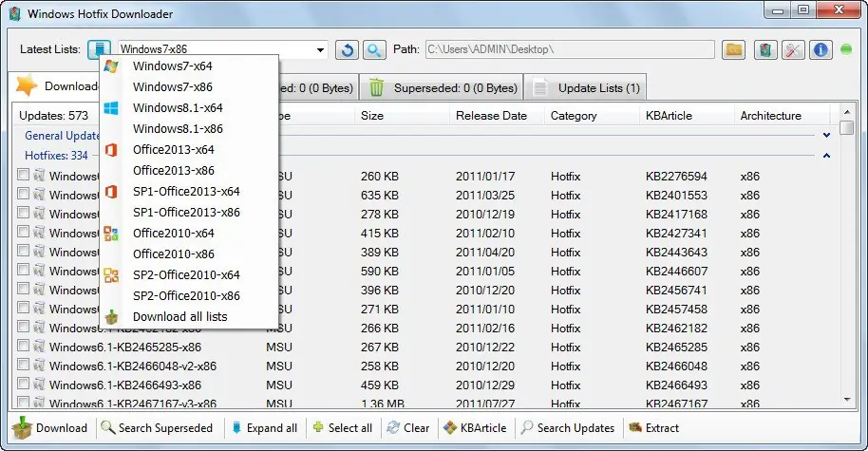Click the trash bin Superseded tab icon
The height and width of the screenshot is (451, 868).
tap(376, 87)
